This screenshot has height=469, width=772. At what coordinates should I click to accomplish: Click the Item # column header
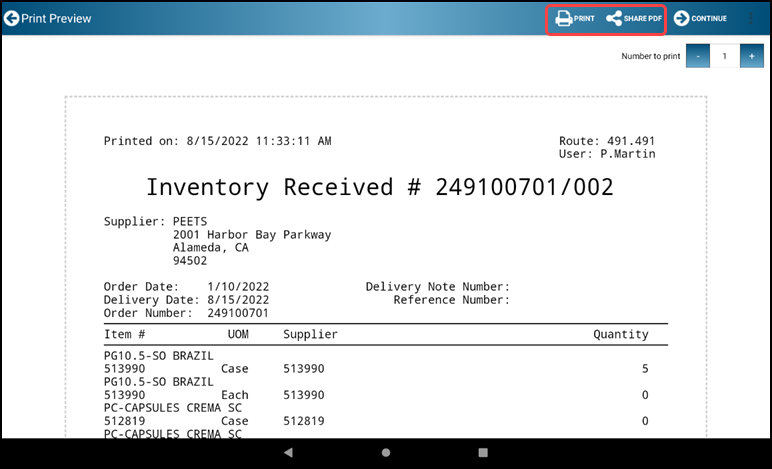click(x=125, y=335)
